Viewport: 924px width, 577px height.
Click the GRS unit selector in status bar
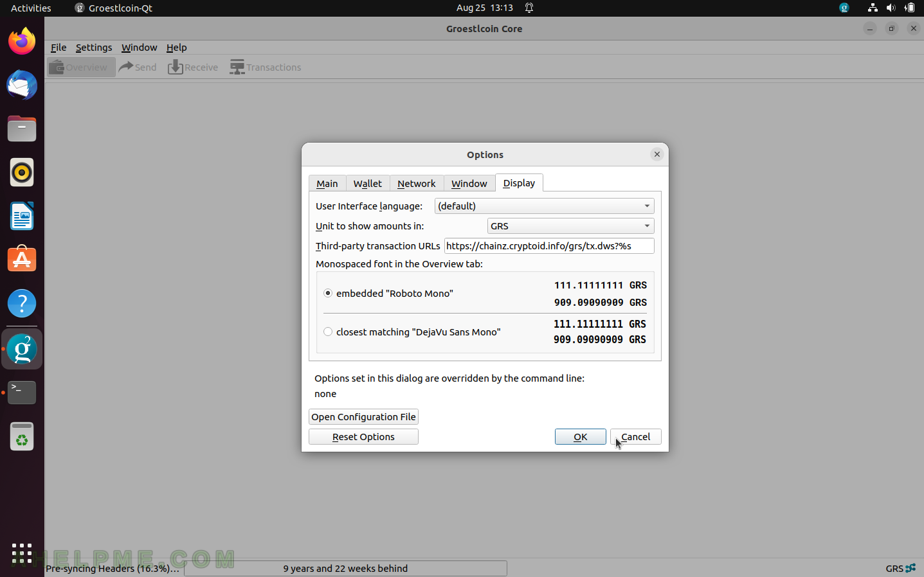894,569
